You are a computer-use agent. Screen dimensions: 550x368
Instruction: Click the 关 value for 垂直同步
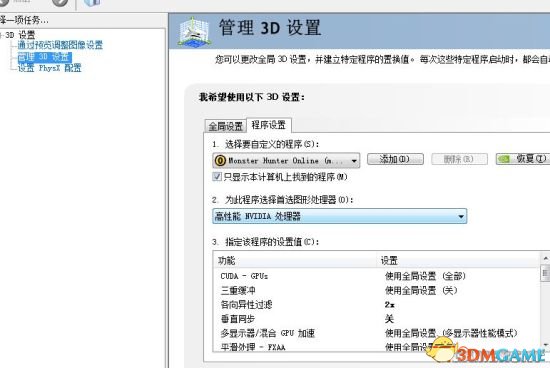pyautogui.click(x=389, y=319)
